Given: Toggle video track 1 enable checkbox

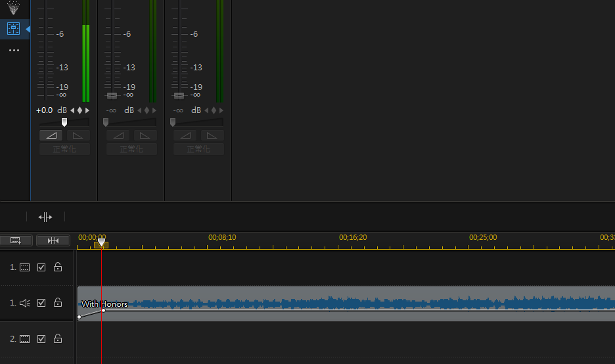Looking at the screenshot, I should [41, 267].
